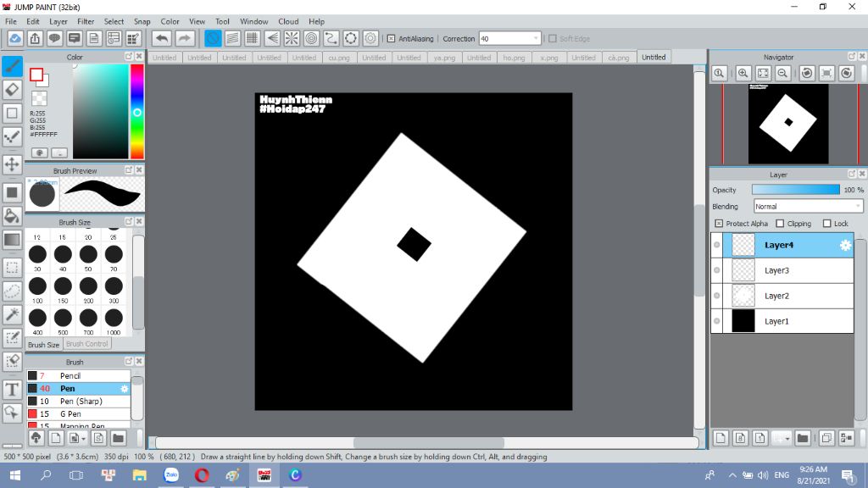
Task: Toggle the AntiAliasing checkbox
Action: (x=391, y=39)
